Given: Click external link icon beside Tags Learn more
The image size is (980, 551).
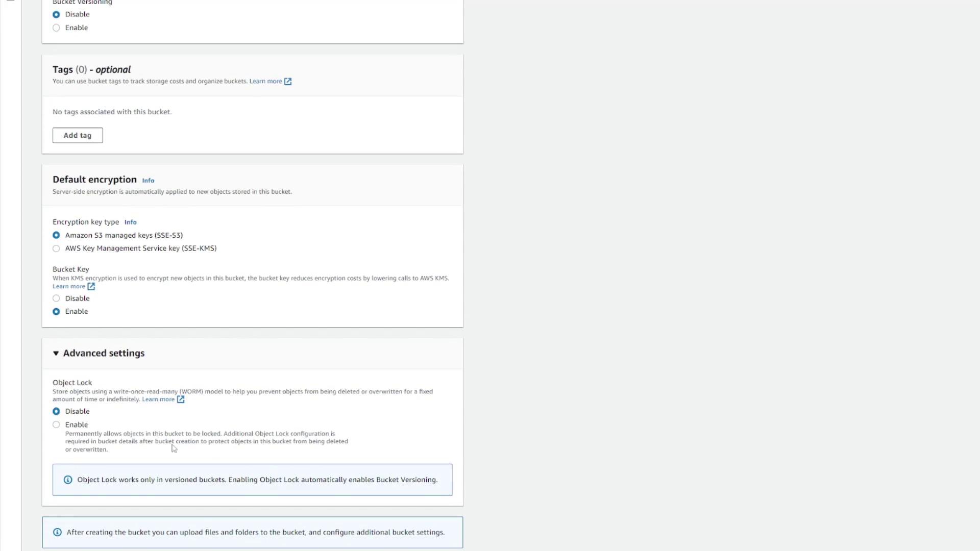Looking at the screenshot, I should pyautogui.click(x=288, y=82).
